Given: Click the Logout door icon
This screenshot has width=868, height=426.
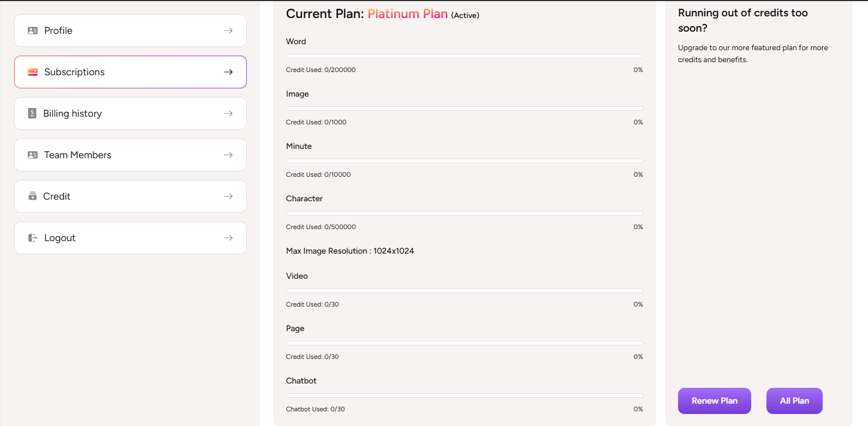Looking at the screenshot, I should tap(33, 238).
